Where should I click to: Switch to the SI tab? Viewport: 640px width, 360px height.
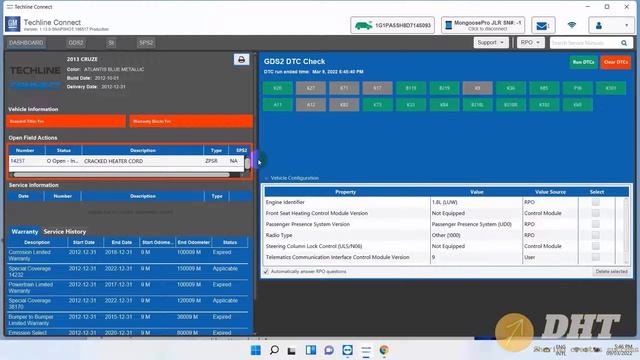pyautogui.click(x=111, y=43)
